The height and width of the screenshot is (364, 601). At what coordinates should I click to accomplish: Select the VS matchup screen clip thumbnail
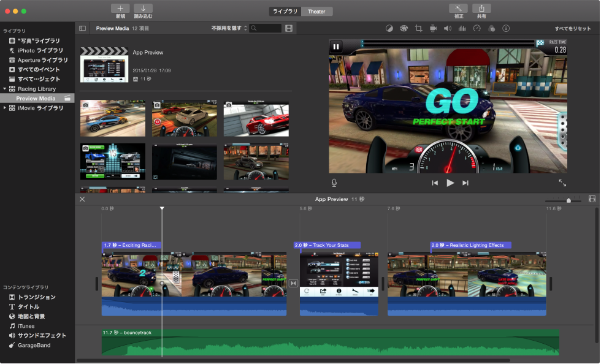coord(113,162)
